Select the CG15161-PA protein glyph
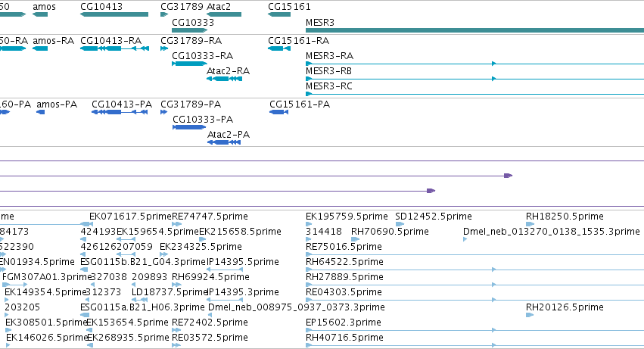Viewport: 644px width, 349px height. pyautogui.click(x=279, y=112)
